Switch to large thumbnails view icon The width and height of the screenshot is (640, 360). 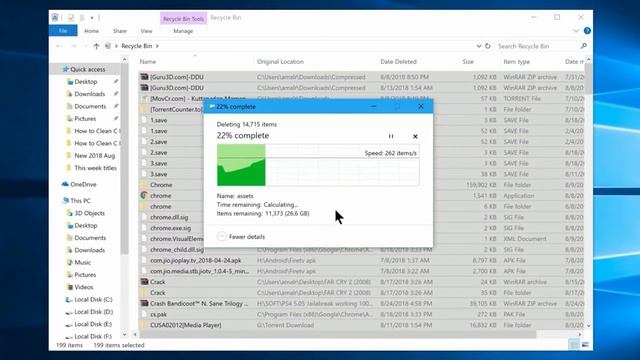coord(585,345)
